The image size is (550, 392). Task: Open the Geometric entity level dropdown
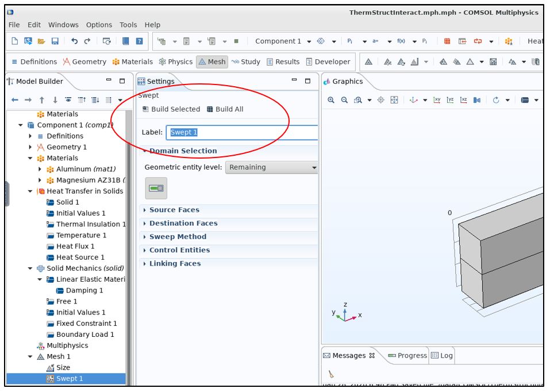(x=271, y=167)
